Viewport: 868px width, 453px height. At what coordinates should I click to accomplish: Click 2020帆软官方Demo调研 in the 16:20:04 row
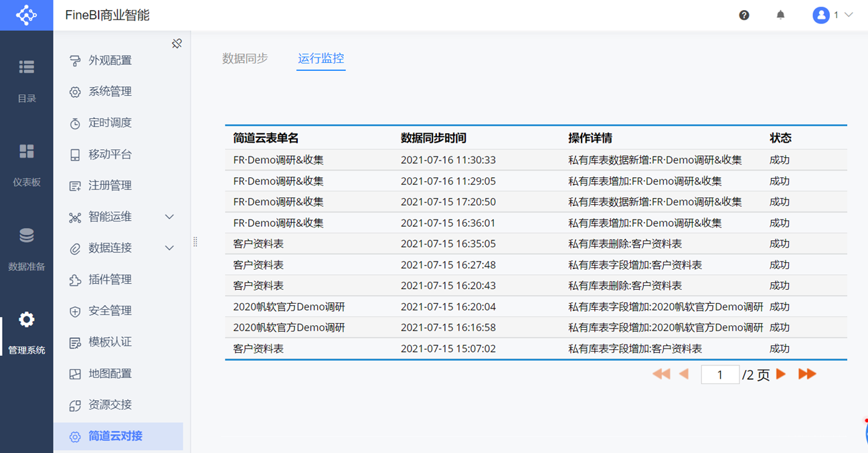click(289, 307)
